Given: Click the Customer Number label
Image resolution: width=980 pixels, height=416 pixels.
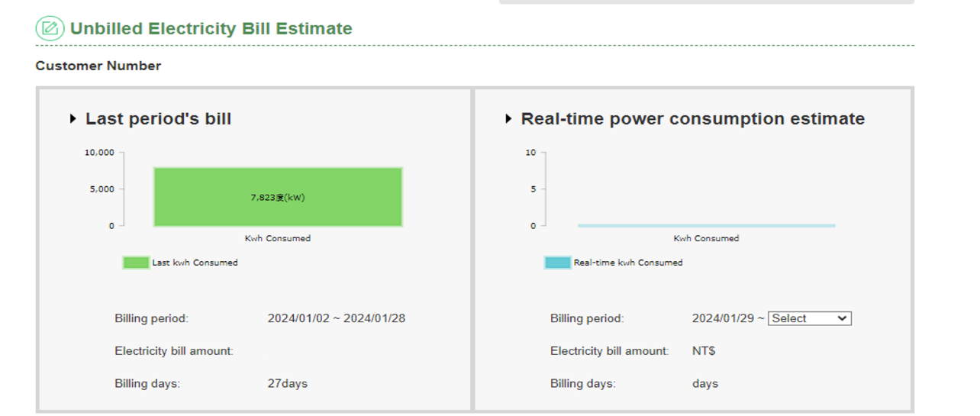Looking at the screenshot, I should coord(98,66).
